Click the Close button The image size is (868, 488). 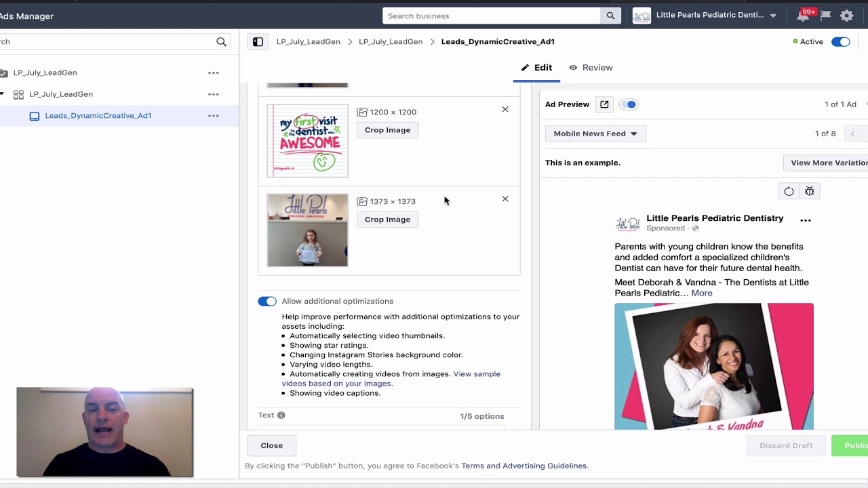(x=272, y=445)
